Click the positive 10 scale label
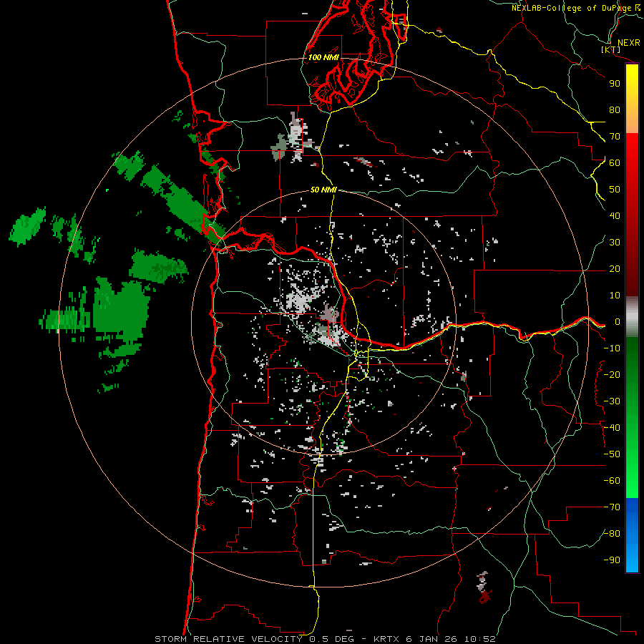Screen dimensions: 644x644 [615, 296]
